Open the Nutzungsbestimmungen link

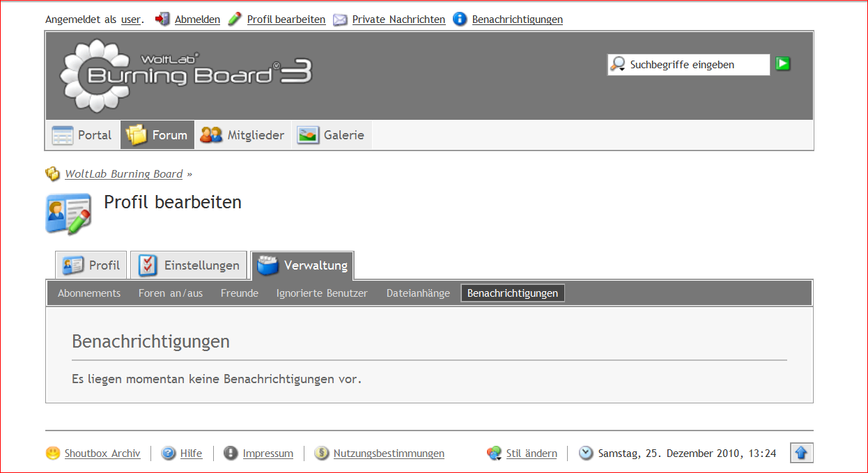click(389, 453)
